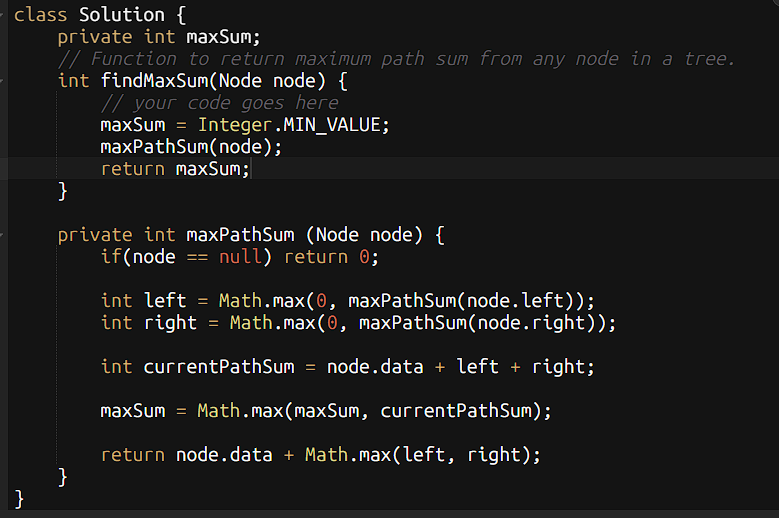Click the "int right" variable declaration
The width and height of the screenshot is (779, 518).
(149, 323)
